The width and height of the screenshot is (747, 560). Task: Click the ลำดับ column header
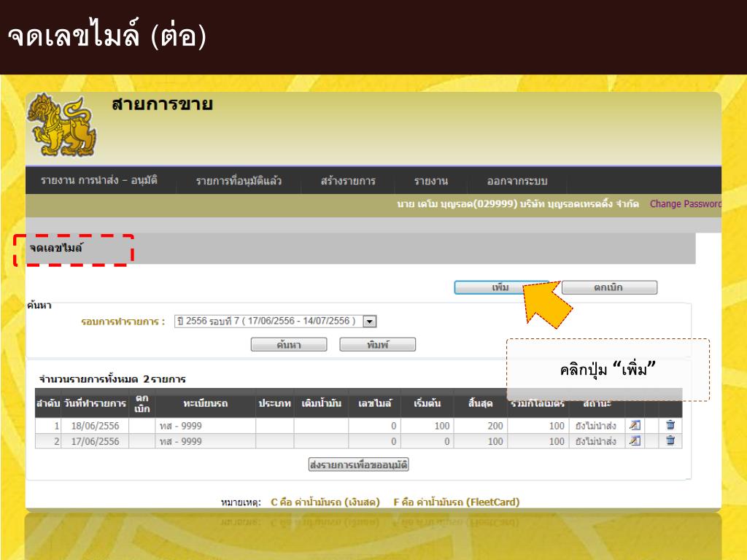point(48,403)
